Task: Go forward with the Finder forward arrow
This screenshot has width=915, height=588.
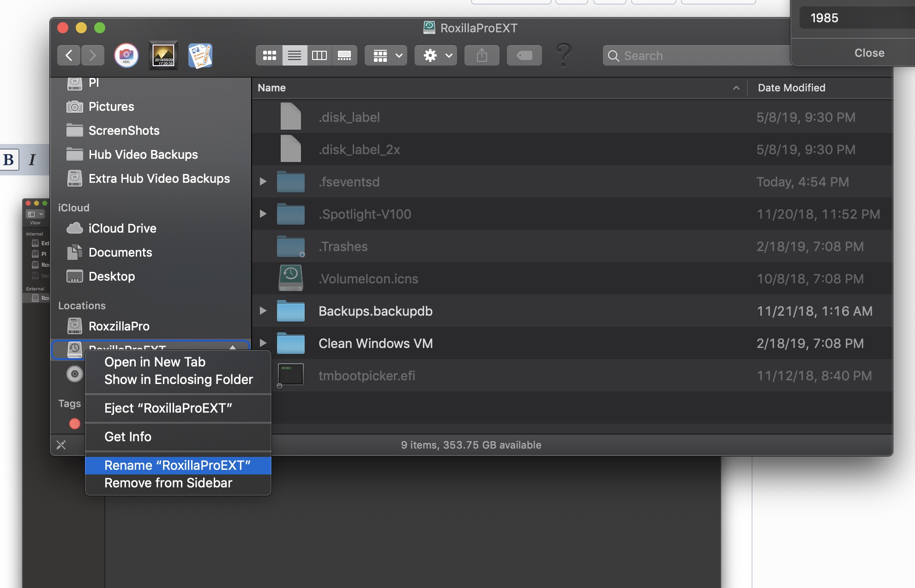Action: (93, 55)
